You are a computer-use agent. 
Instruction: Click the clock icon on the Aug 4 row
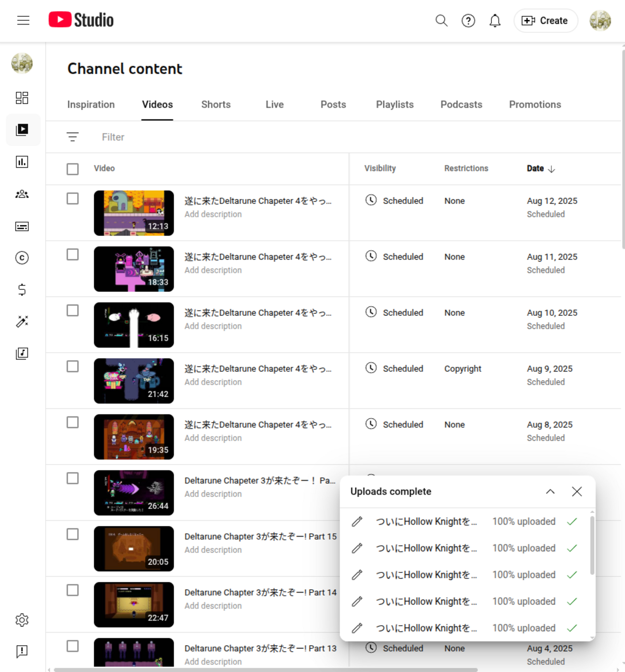tap(371, 647)
